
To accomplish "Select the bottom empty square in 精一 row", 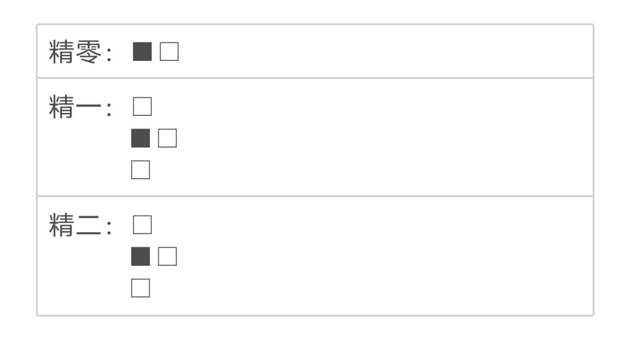I will 141,170.
